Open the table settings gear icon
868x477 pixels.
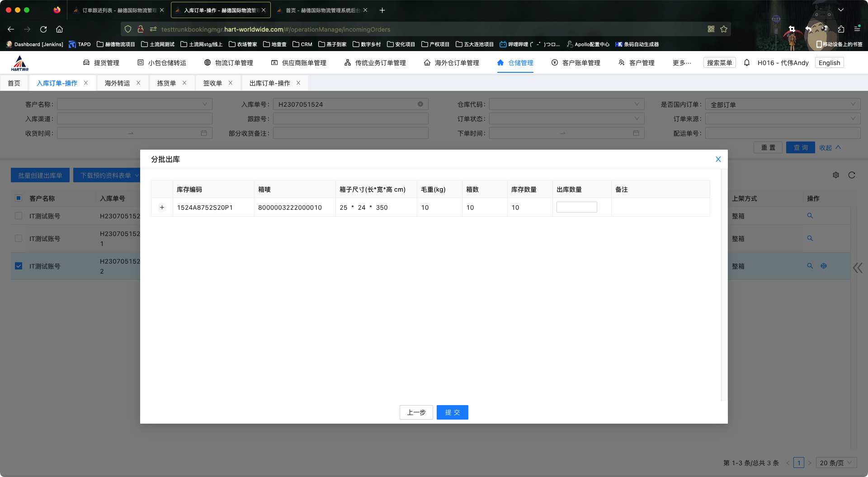(836, 175)
